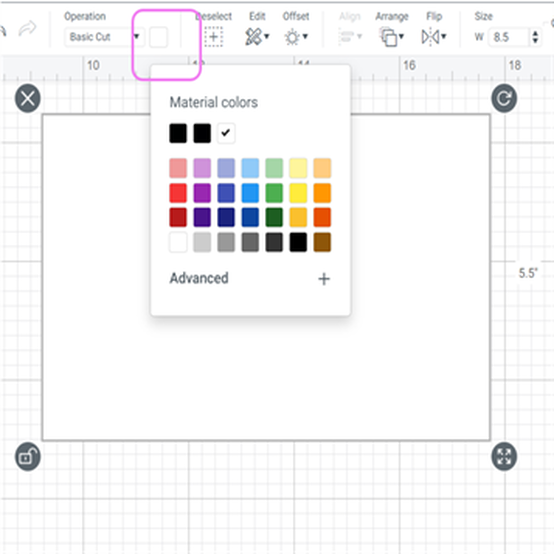The width and height of the screenshot is (554, 554).
Task: Click the resize arrows handle on the shape
Action: pyautogui.click(x=504, y=456)
